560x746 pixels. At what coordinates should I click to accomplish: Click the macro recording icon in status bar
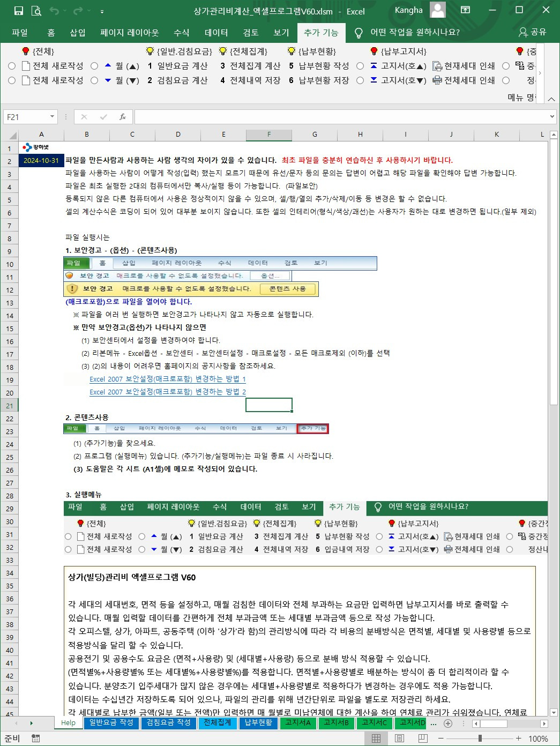point(35,738)
